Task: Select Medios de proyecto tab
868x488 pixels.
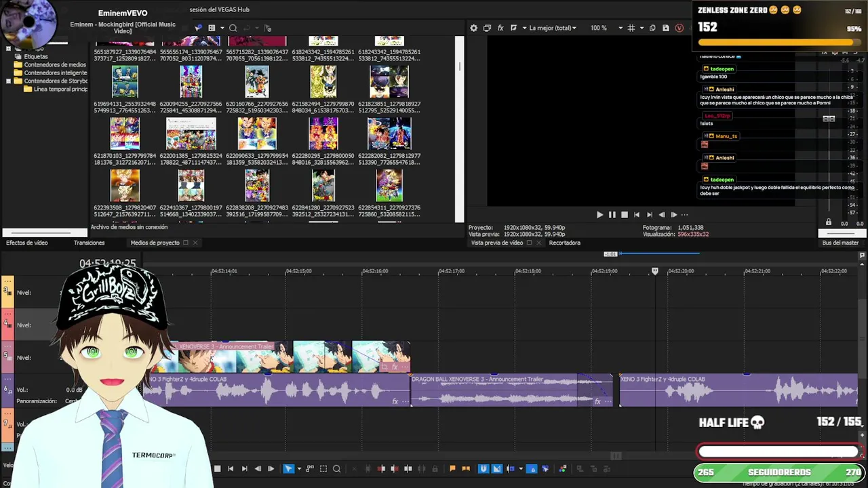Action: pyautogui.click(x=155, y=243)
